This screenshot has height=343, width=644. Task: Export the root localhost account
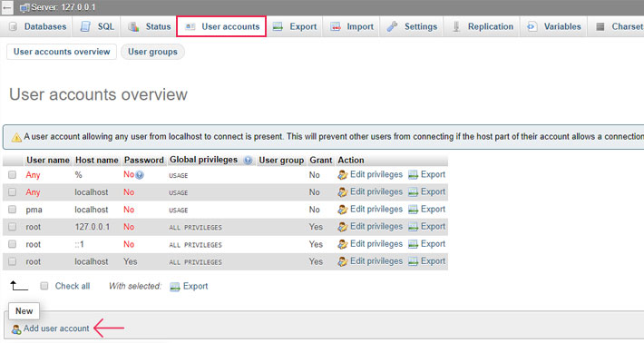pyautogui.click(x=426, y=260)
